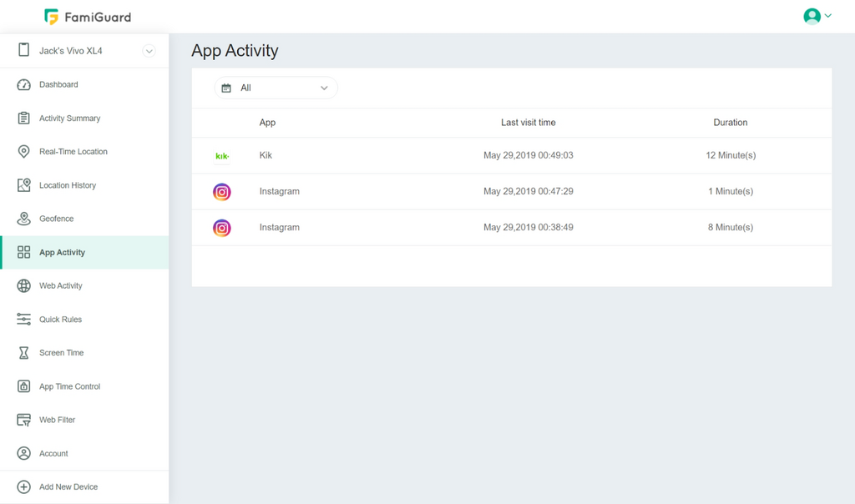The width and height of the screenshot is (855, 504).
Task: Select Instagram name in the 8 Minute(s) row
Action: coord(279,227)
